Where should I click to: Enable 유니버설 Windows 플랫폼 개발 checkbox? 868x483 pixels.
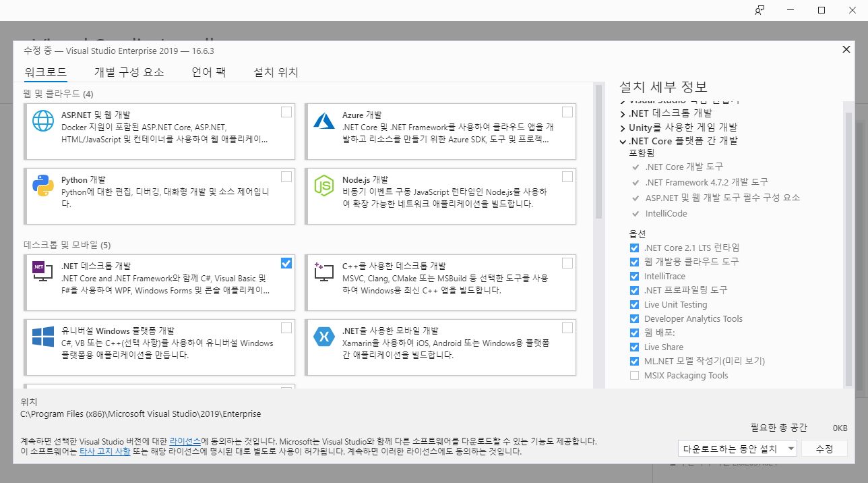click(286, 328)
